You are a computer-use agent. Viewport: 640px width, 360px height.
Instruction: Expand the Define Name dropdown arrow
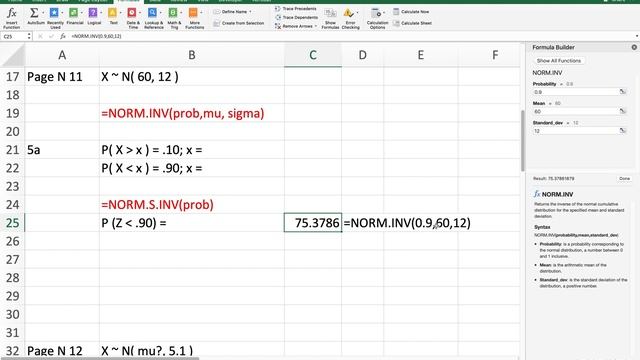click(250, 12)
